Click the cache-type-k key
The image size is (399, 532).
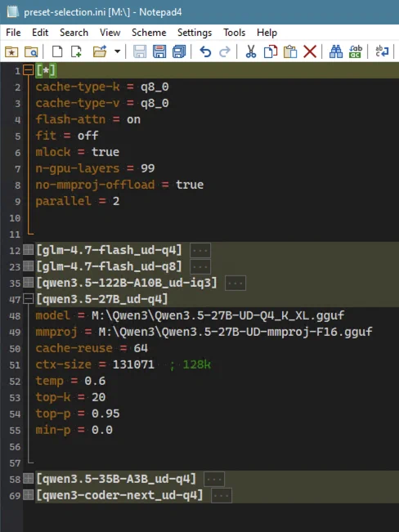pos(78,87)
